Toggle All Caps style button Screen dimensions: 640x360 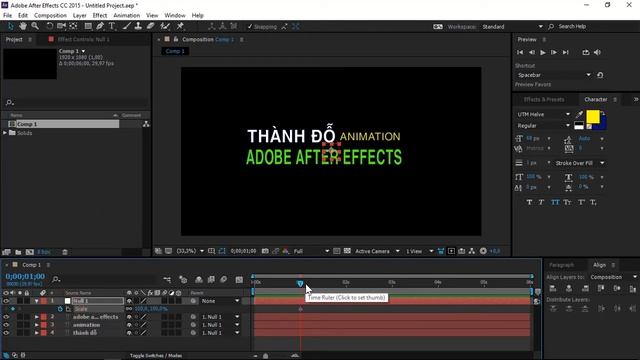[x=555, y=202]
